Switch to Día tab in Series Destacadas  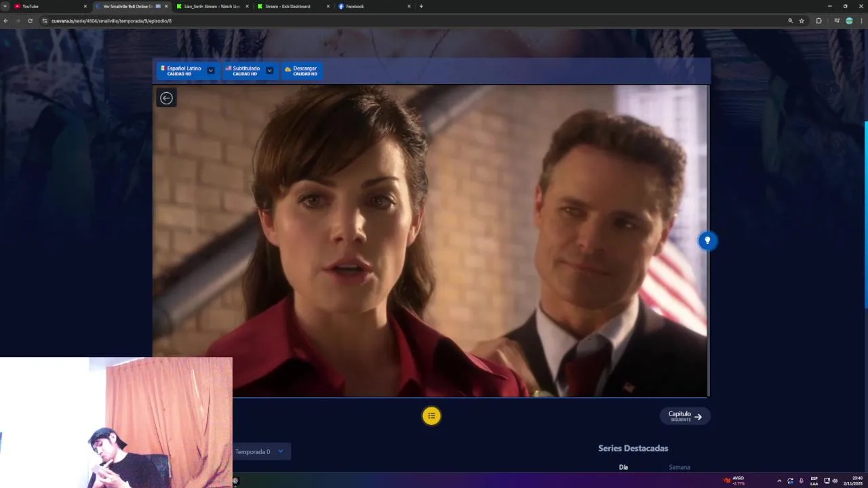point(623,467)
